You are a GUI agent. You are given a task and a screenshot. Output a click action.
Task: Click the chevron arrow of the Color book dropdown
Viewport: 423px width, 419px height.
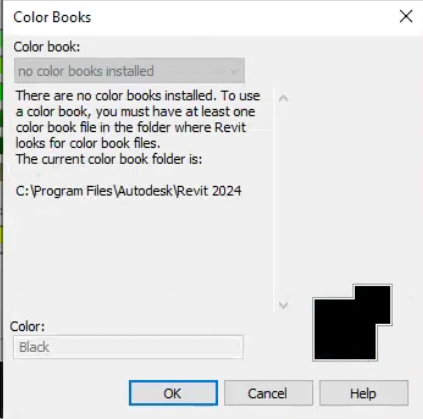234,71
